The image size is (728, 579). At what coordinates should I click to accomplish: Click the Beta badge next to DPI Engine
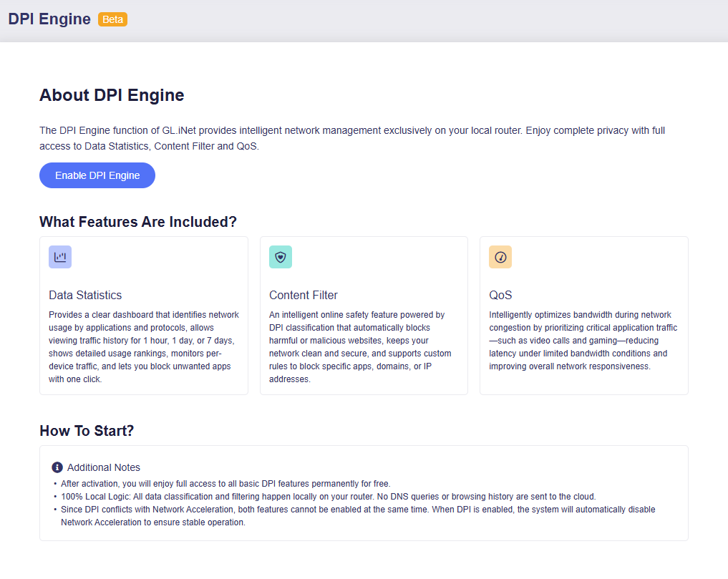(x=112, y=19)
